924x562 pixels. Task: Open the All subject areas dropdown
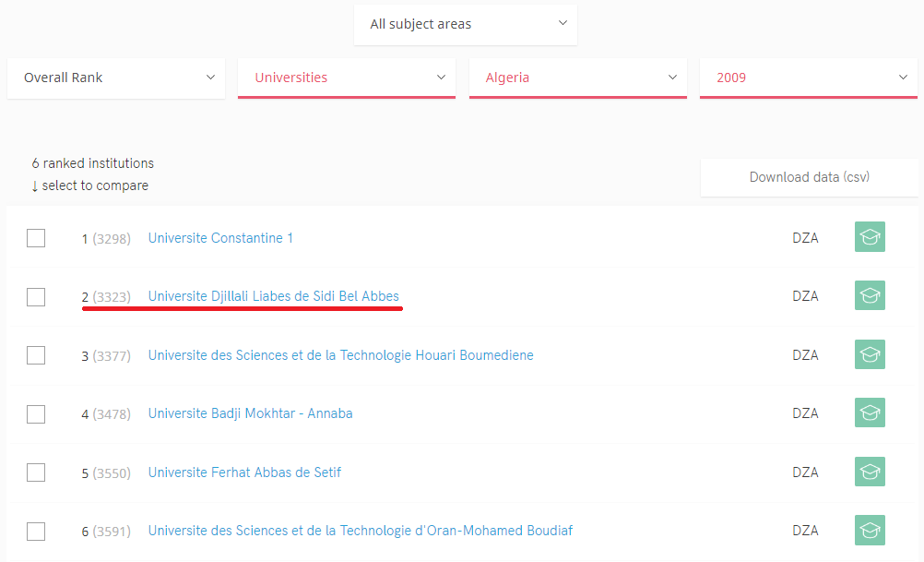coord(466,24)
